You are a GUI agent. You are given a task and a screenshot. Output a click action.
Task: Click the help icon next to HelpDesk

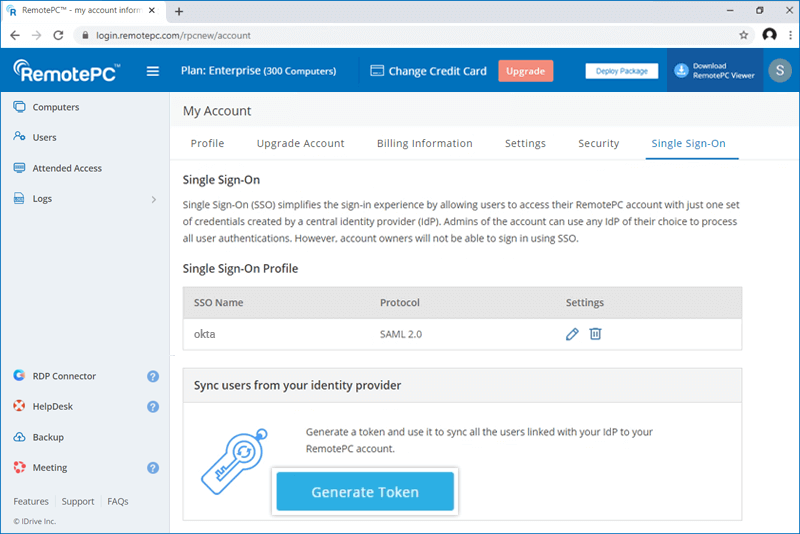153,407
